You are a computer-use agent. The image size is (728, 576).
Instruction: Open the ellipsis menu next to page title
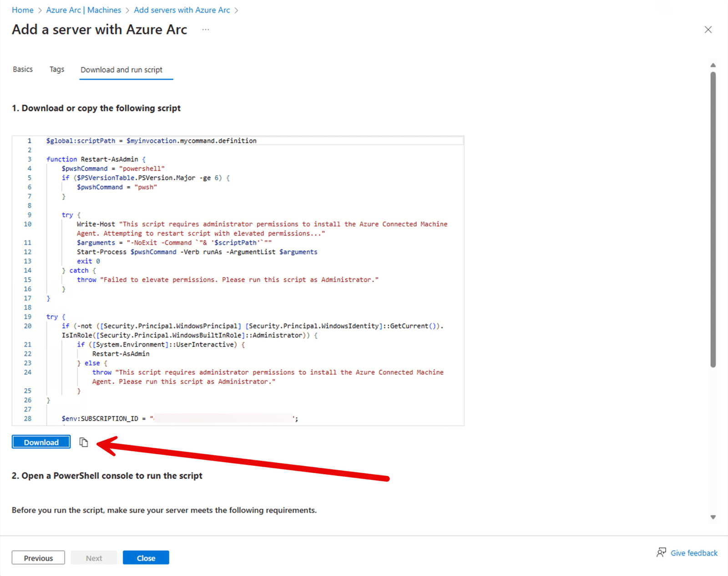click(x=205, y=29)
